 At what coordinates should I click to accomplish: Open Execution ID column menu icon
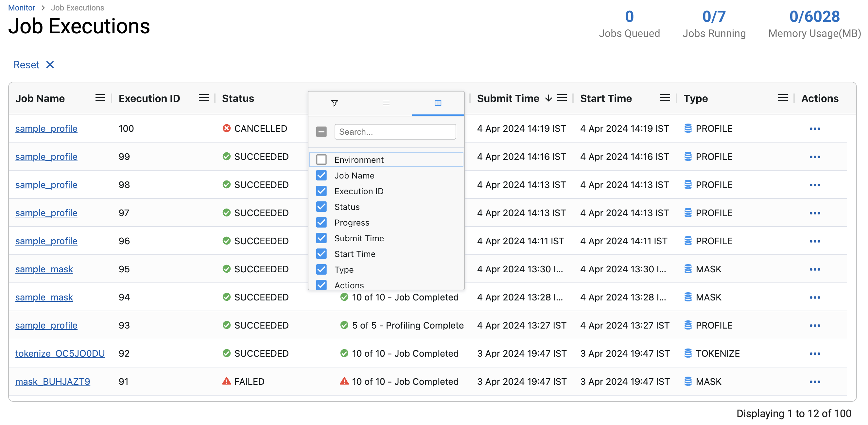point(203,98)
